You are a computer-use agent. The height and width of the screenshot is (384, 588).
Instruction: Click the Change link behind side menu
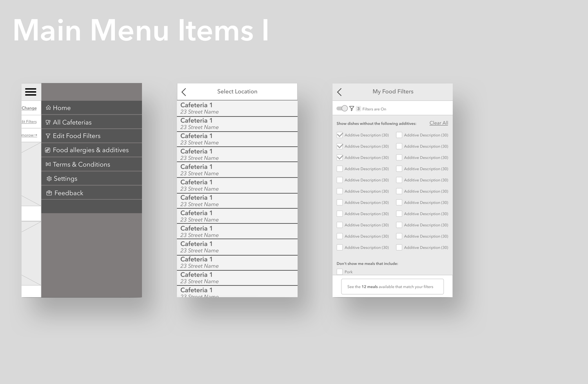[x=29, y=108]
